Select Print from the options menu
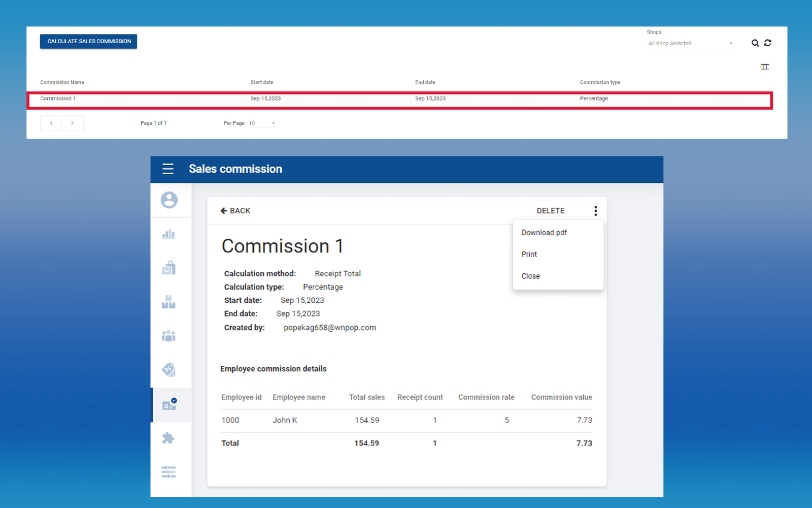812x508 pixels. pos(529,255)
